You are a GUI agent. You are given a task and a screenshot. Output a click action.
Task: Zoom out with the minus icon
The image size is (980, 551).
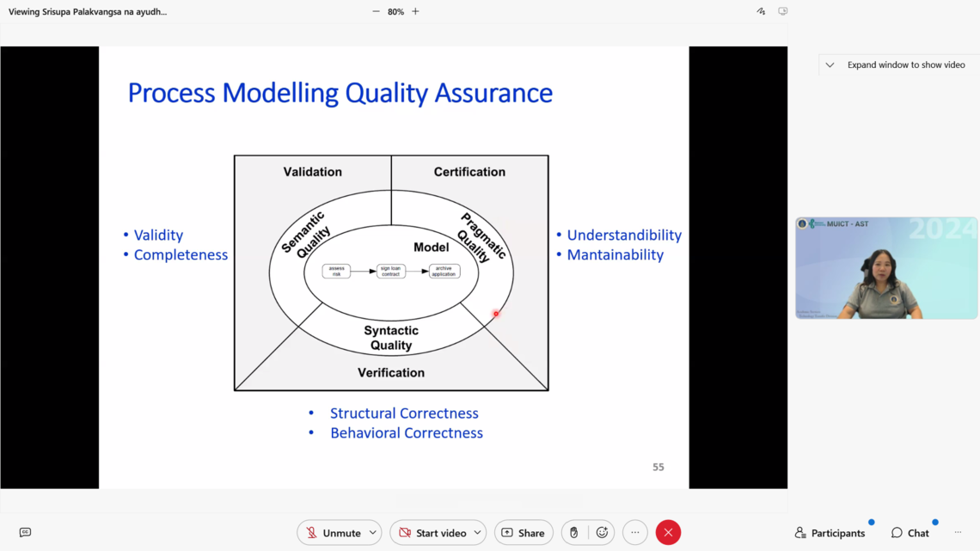[x=376, y=12]
